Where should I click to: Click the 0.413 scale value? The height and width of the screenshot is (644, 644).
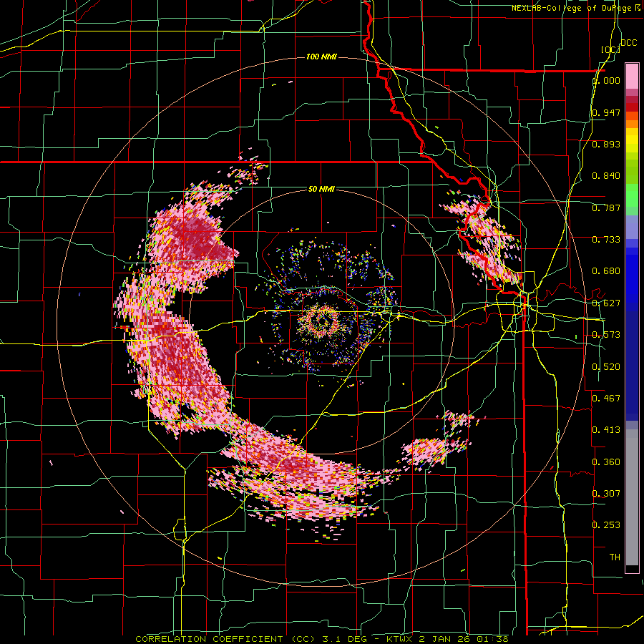[x=606, y=429]
